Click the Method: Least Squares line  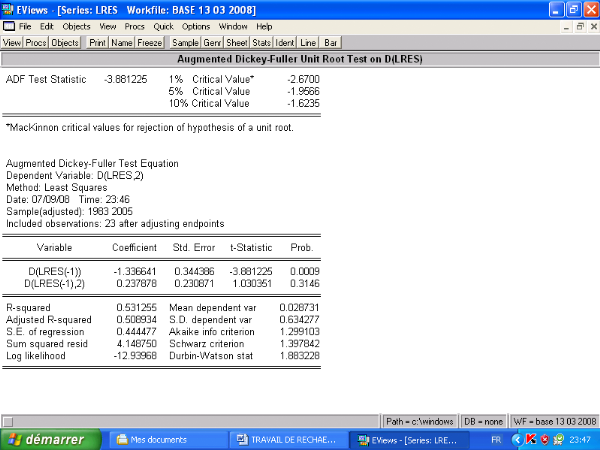[57, 188]
